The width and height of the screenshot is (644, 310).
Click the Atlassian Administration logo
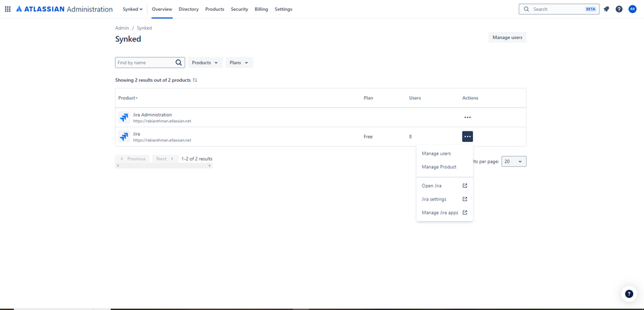64,9
